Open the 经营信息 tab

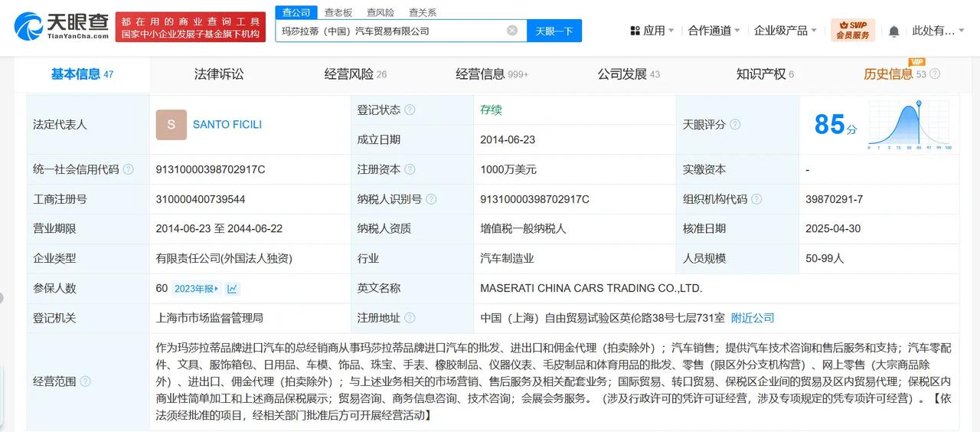tap(492, 74)
